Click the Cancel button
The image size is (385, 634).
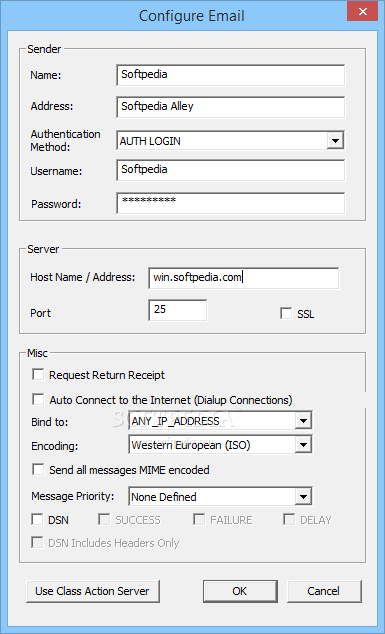coord(324,591)
